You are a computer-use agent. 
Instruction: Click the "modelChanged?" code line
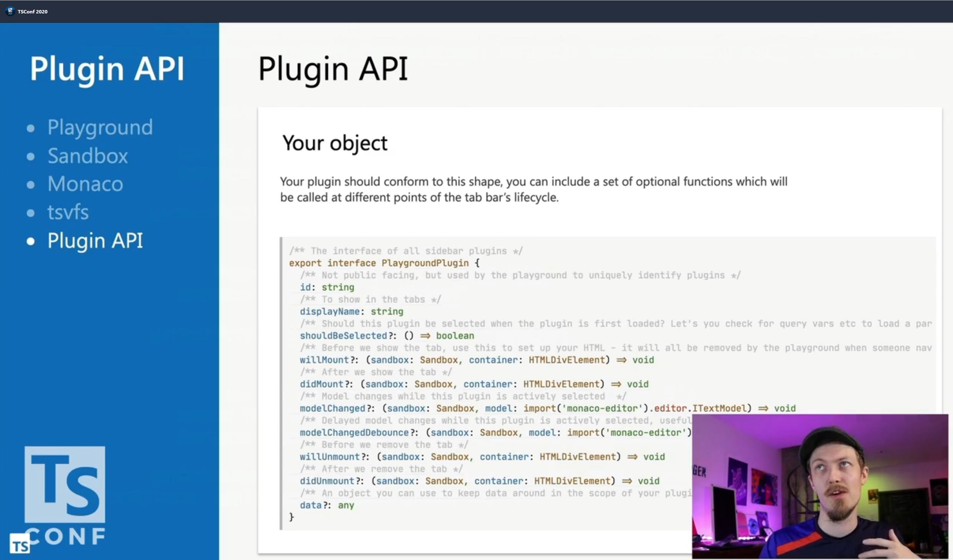pos(548,408)
